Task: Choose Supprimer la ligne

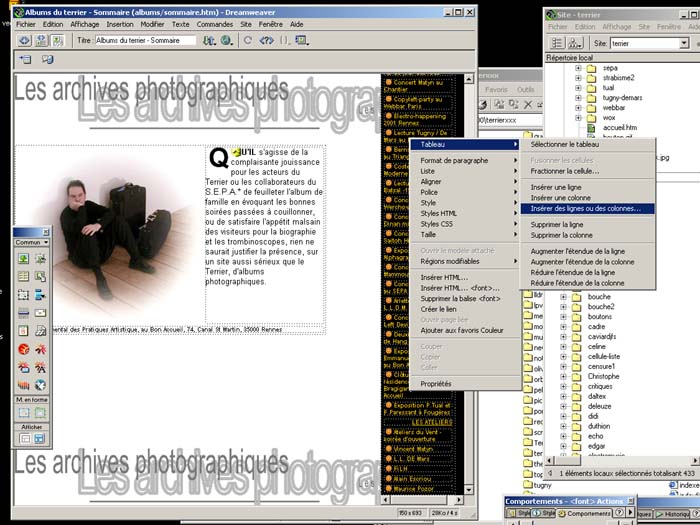Action: (588, 225)
